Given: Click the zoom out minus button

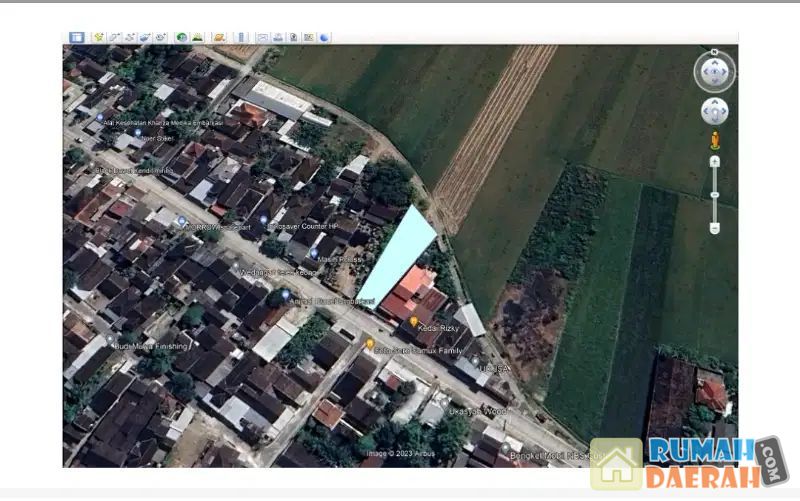Looking at the screenshot, I should [x=714, y=228].
